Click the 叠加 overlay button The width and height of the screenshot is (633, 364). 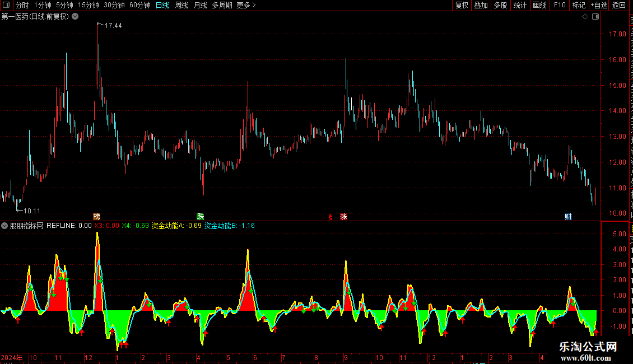[481, 5]
